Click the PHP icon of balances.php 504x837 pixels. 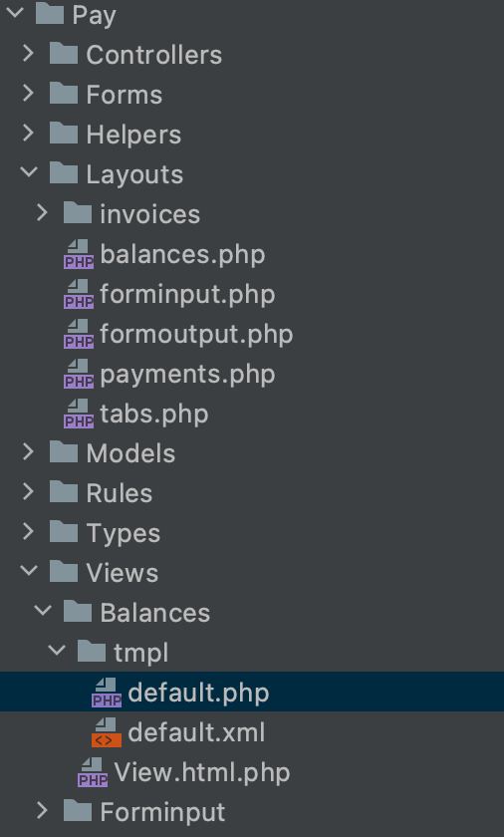[x=79, y=254]
